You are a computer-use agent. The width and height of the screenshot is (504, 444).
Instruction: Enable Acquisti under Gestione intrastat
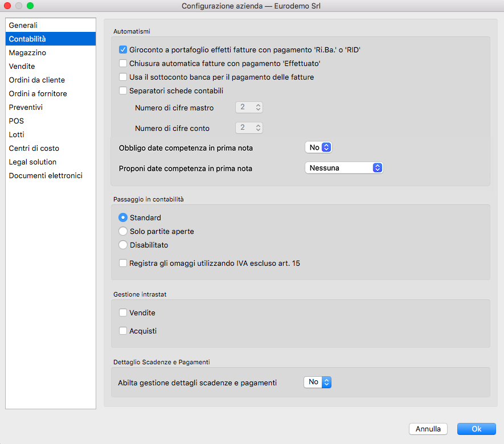click(123, 331)
